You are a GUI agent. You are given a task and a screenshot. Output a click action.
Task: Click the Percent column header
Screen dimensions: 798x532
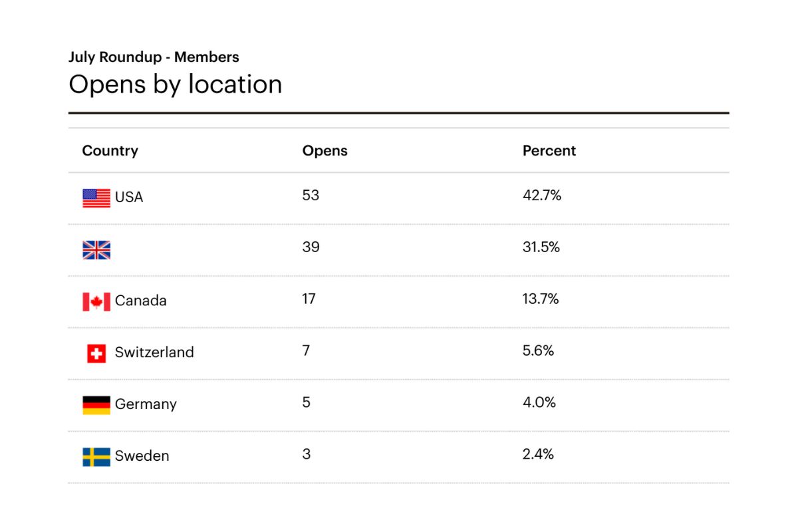pyautogui.click(x=549, y=151)
